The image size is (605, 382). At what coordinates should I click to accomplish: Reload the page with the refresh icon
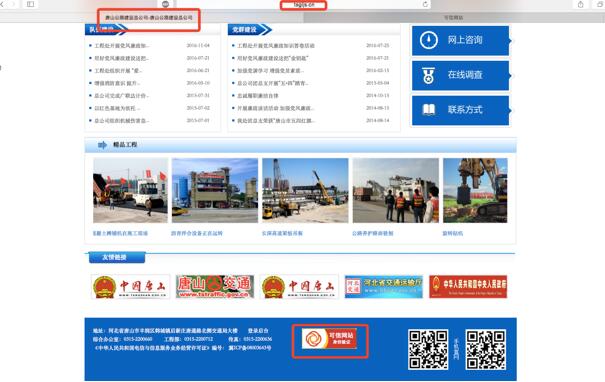pyautogui.click(x=425, y=4)
